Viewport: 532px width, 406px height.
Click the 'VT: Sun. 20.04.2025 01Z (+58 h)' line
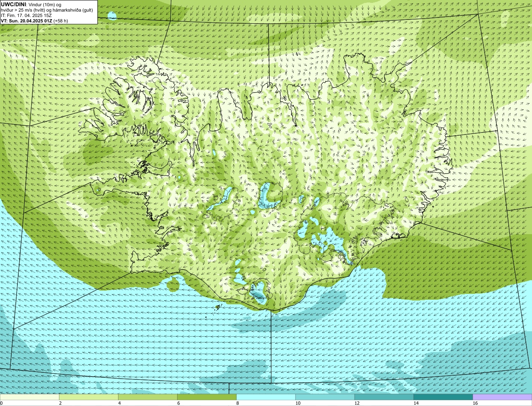[34, 20]
